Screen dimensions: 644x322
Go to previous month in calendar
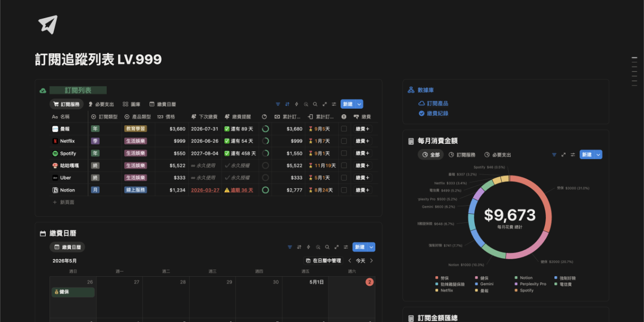350,261
